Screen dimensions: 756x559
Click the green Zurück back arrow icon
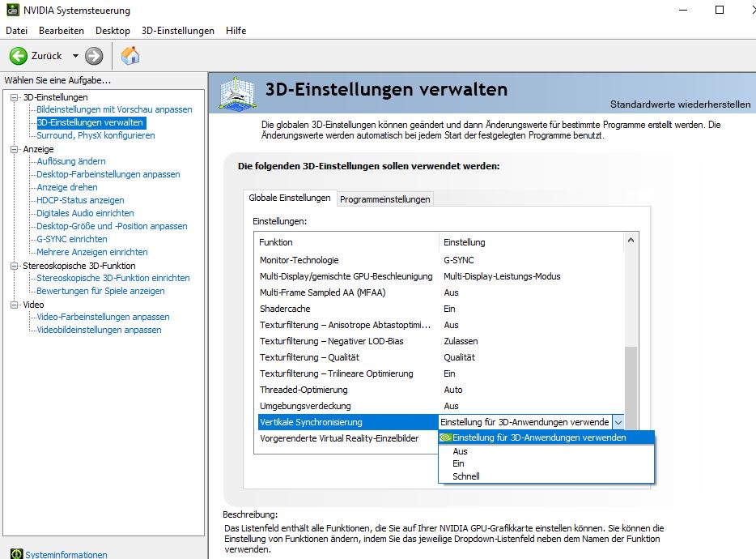[x=19, y=56]
